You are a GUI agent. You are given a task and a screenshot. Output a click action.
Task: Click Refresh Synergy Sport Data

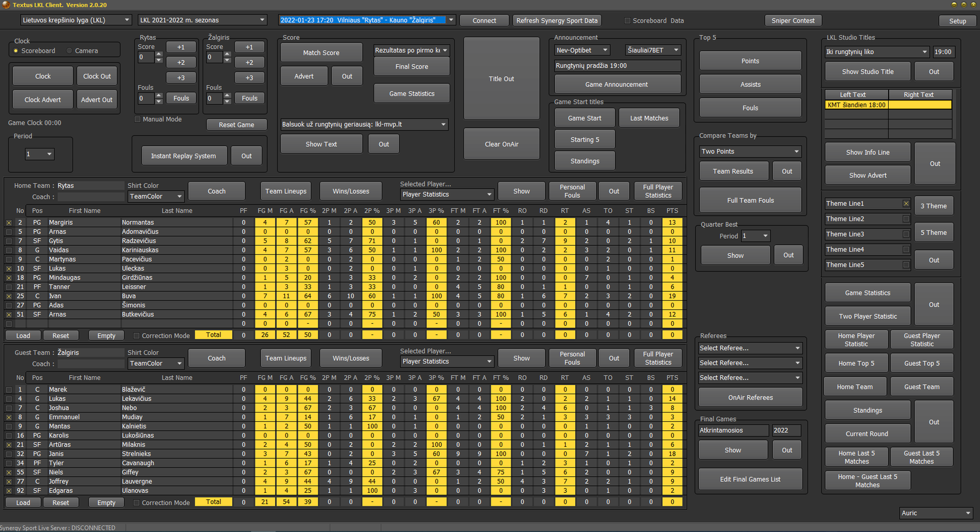pos(557,20)
